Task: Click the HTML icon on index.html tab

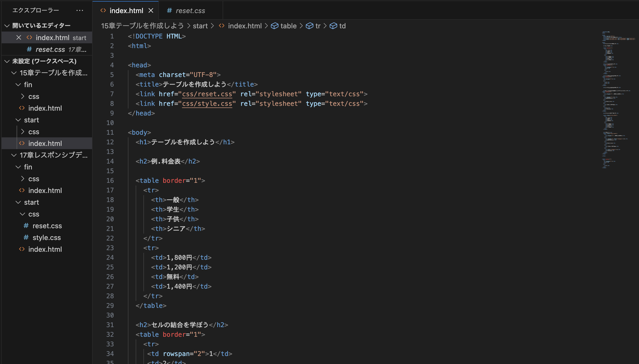Action: 103,10
